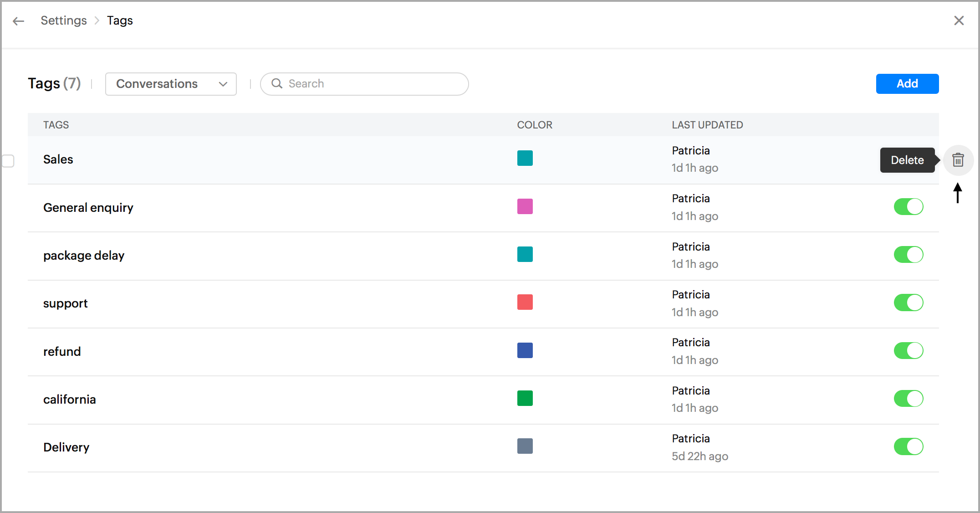Click the trash Delete icon for Sales
This screenshot has width=980, height=513.
point(958,160)
